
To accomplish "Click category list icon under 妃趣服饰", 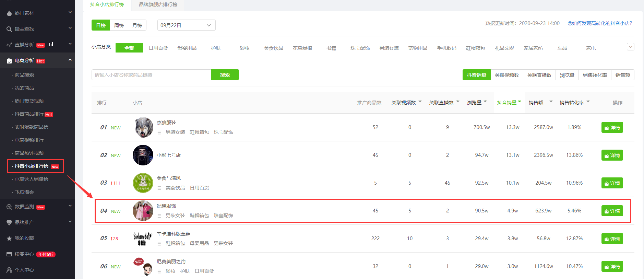I will point(159,216).
